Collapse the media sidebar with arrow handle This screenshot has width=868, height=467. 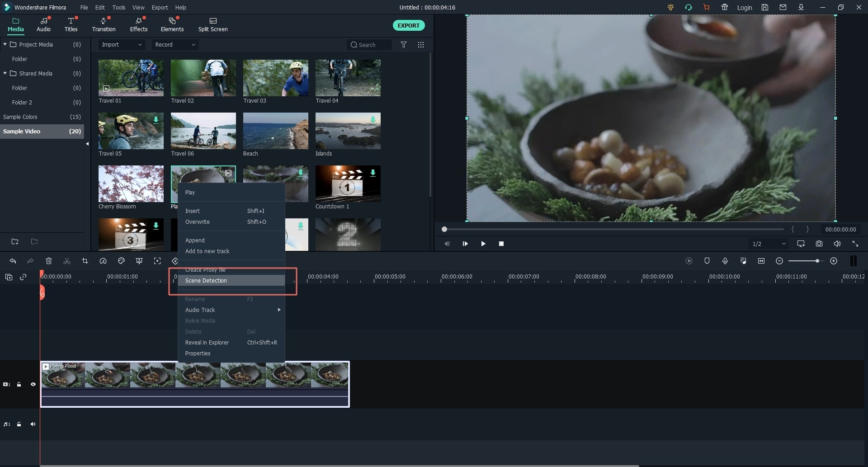pyautogui.click(x=87, y=144)
